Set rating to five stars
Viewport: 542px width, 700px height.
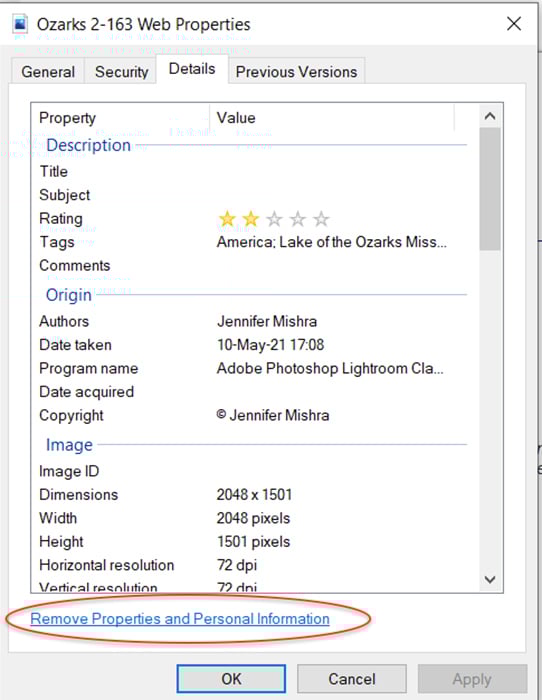pos(321,219)
